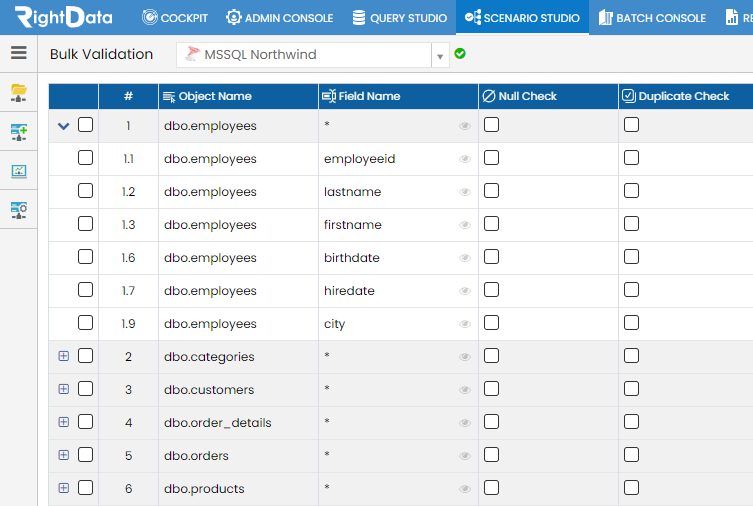Toggle eye icon for city field
Screen dimensions: 753x506
464,324
